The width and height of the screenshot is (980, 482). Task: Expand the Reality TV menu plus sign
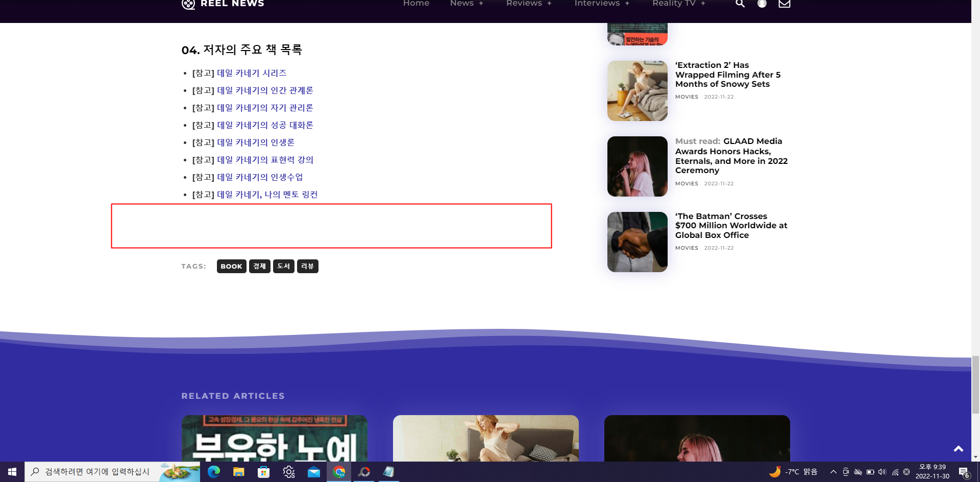[x=703, y=4]
